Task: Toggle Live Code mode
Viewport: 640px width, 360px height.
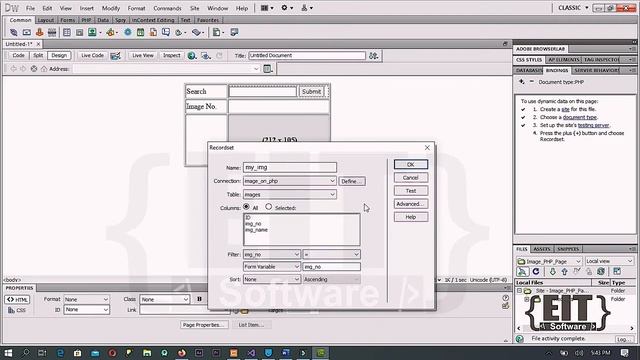Action: (x=92, y=56)
